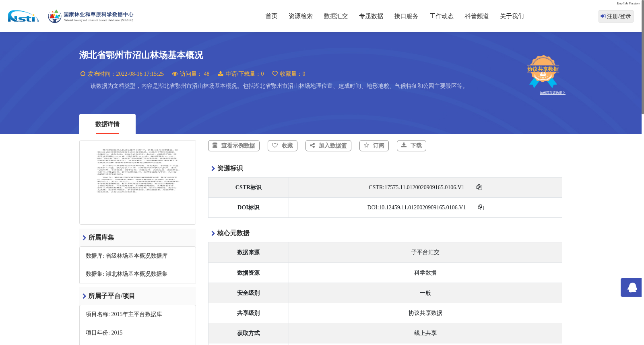Screen dimensions: 644x345
Task: Click the 注册/登录 button
Action: [x=616, y=16]
